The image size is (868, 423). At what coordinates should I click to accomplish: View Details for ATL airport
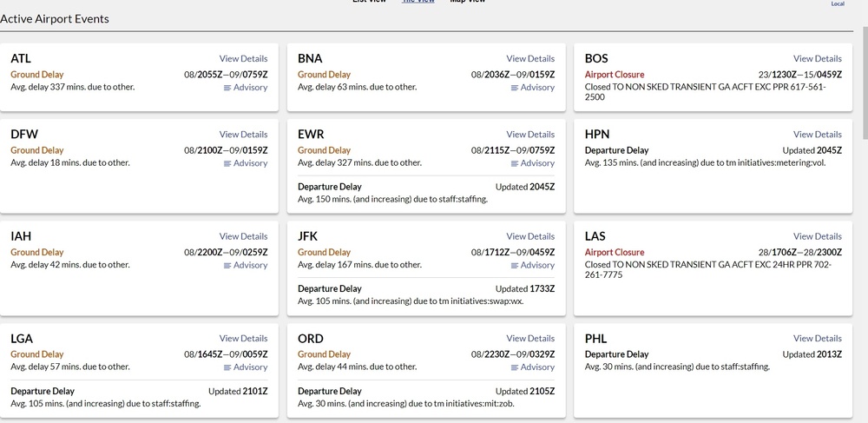243,59
